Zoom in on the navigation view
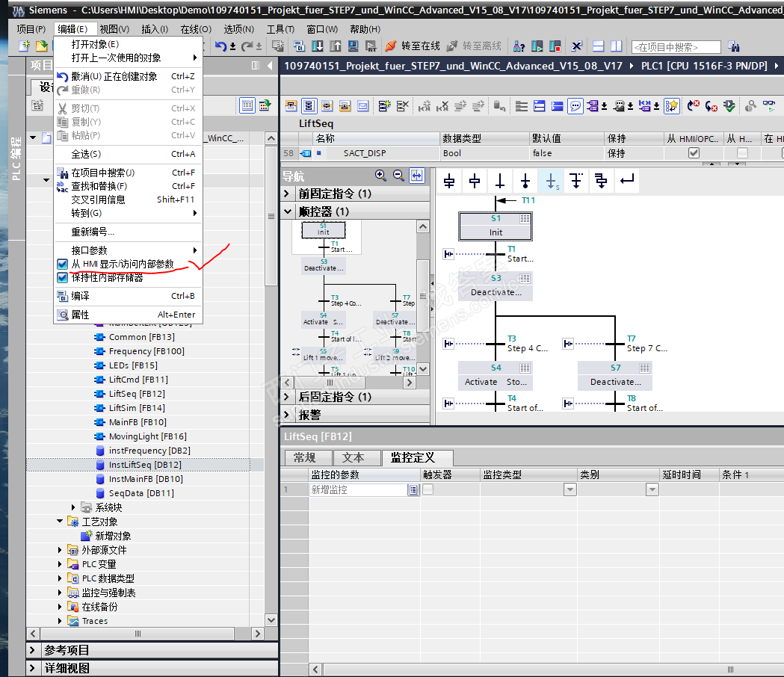The height and width of the screenshot is (677, 784). pos(380,176)
